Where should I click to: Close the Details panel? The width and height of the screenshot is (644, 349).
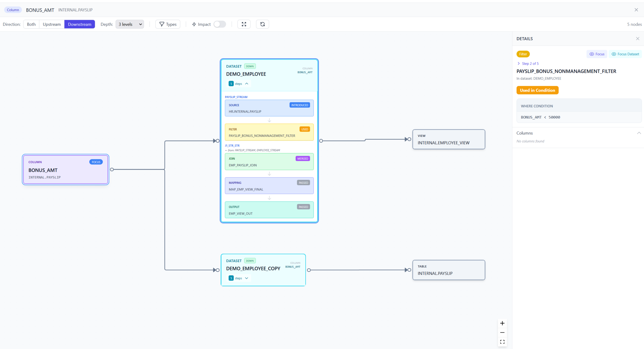[x=637, y=39]
